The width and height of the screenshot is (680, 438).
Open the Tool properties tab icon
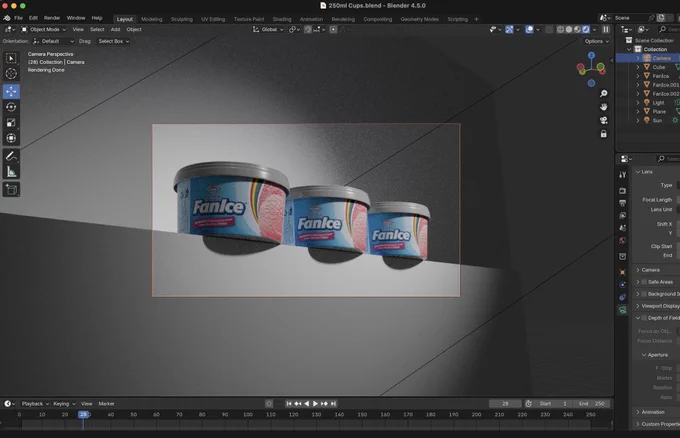click(x=623, y=175)
